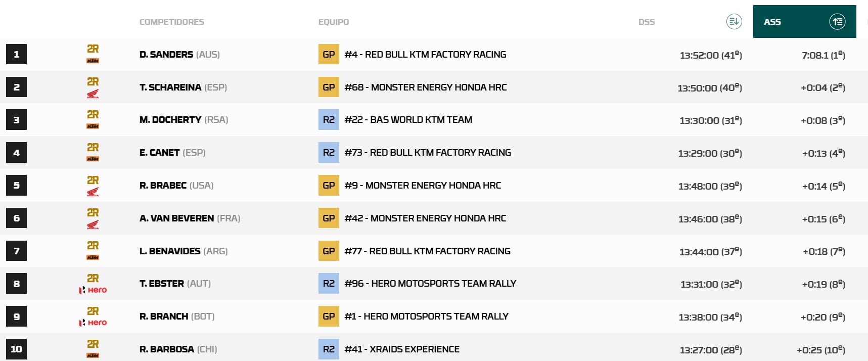Open competitor E. CANET (ESP)
This screenshot has width=868, height=361.
pyautogui.click(x=172, y=153)
